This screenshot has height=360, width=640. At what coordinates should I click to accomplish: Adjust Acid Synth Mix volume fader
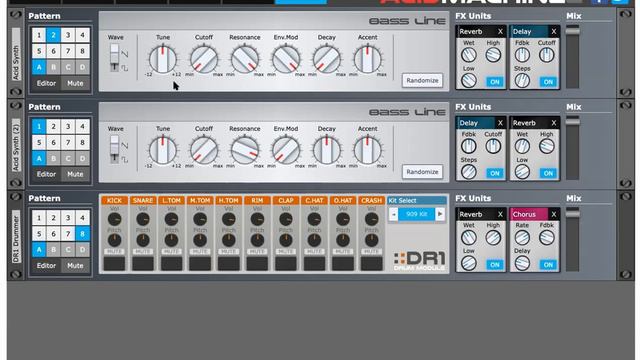pos(572,31)
